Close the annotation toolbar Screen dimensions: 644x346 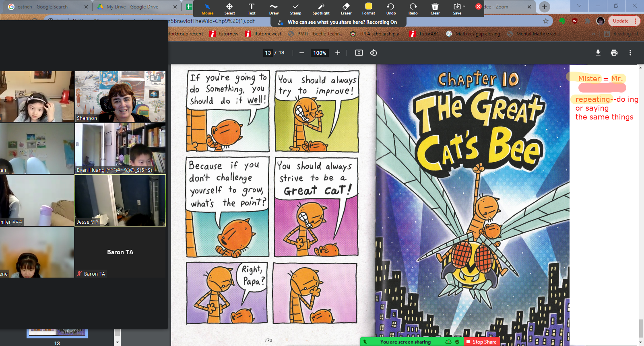pos(478,6)
